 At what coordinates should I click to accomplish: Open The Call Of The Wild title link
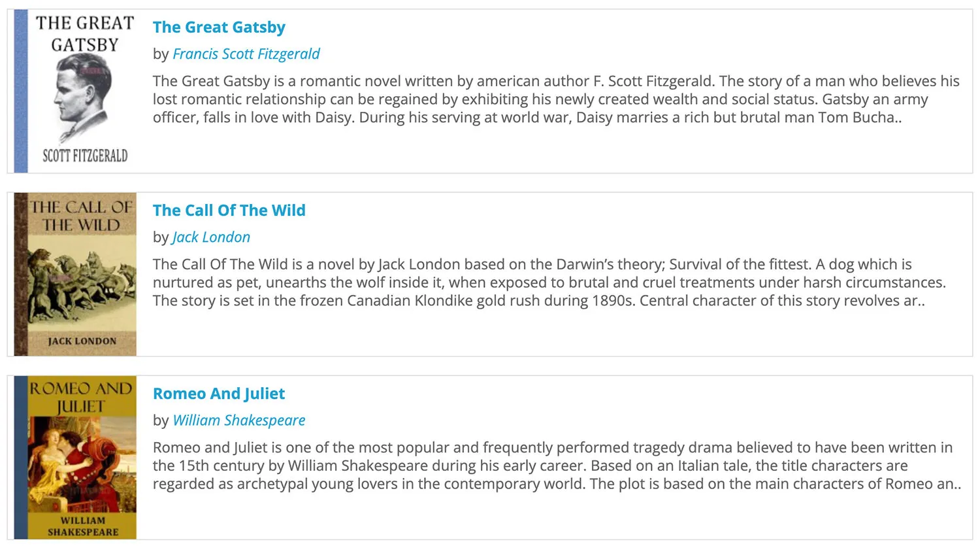(229, 211)
